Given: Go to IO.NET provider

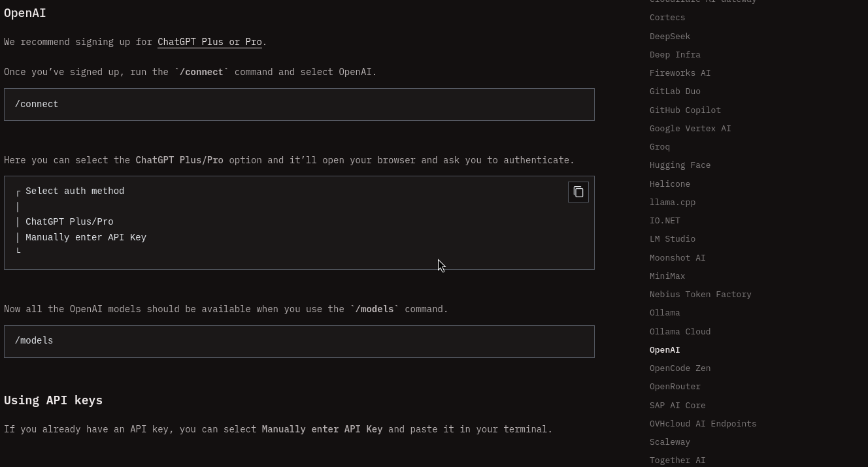Looking at the screenshot, I should 665,221.
